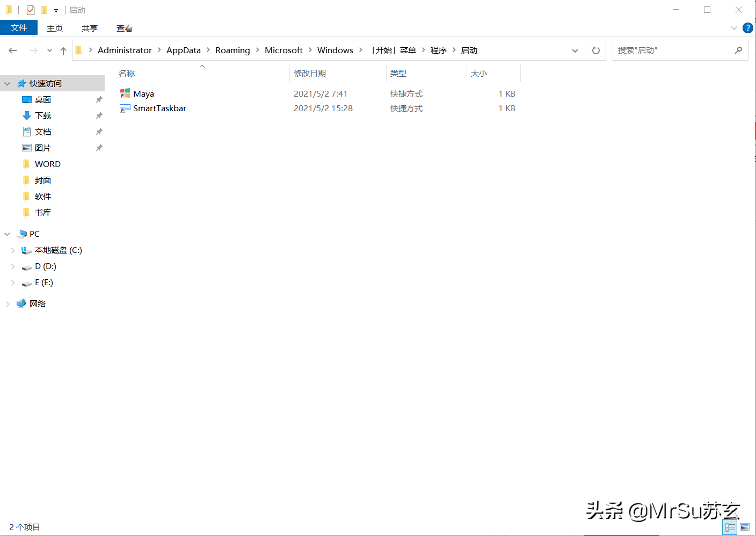The height and width of the screenshot is (536, 756).
Task: Click the Back navigation arrow
Action: (13, 50)
